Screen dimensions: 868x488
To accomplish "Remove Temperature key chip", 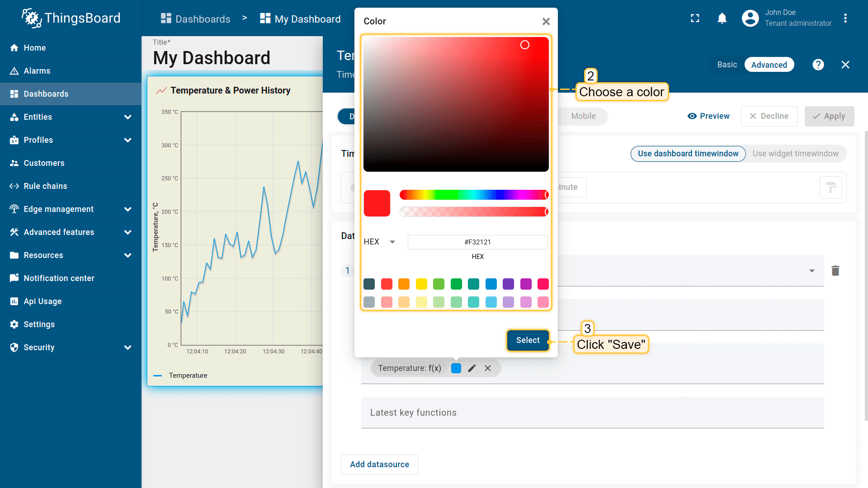I will (488, 368).
